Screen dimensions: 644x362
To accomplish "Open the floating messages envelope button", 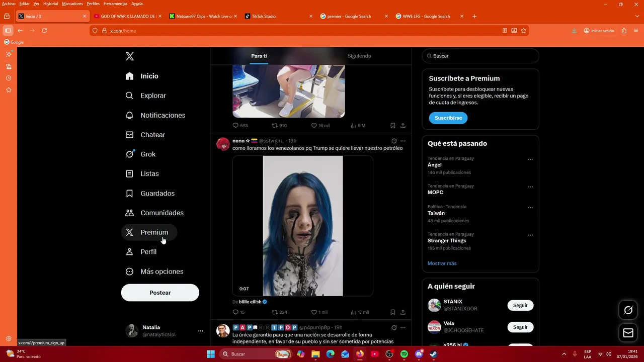I will tap(628, 333).
